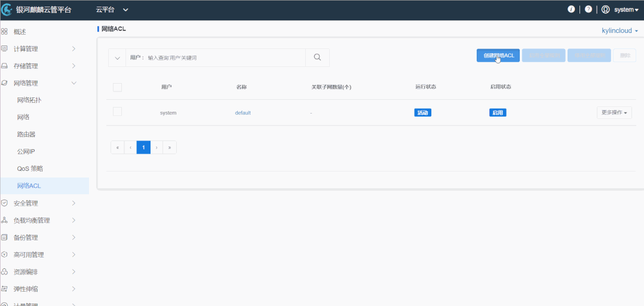
Task: Click the 概述 overview sidebar icon
Action: tap(4, 32)
